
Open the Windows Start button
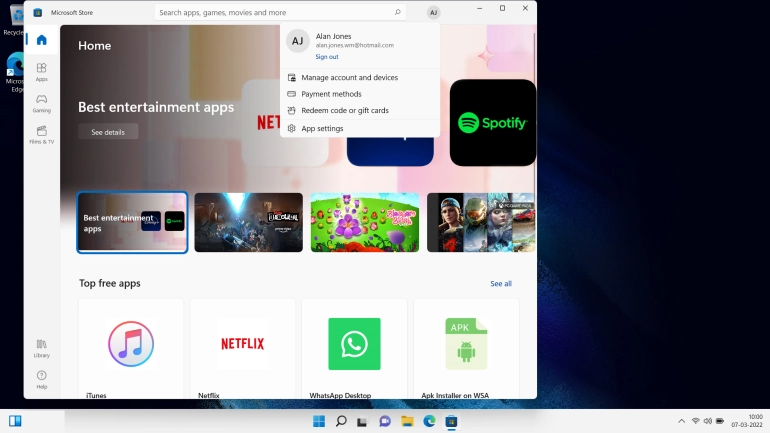319,421
